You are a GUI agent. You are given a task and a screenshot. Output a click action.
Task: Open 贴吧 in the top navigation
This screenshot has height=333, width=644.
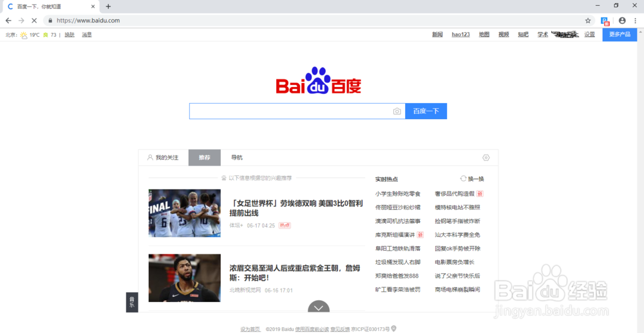(523, 35)
